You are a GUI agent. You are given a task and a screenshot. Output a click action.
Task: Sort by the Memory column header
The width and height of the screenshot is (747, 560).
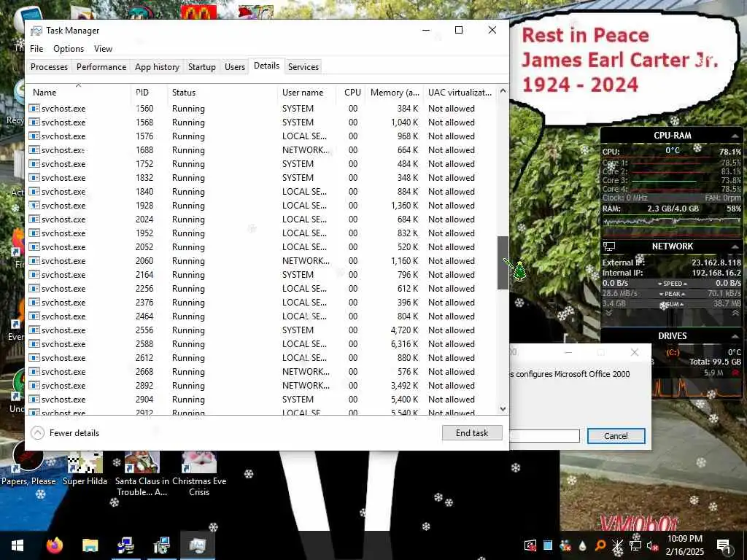395,92
